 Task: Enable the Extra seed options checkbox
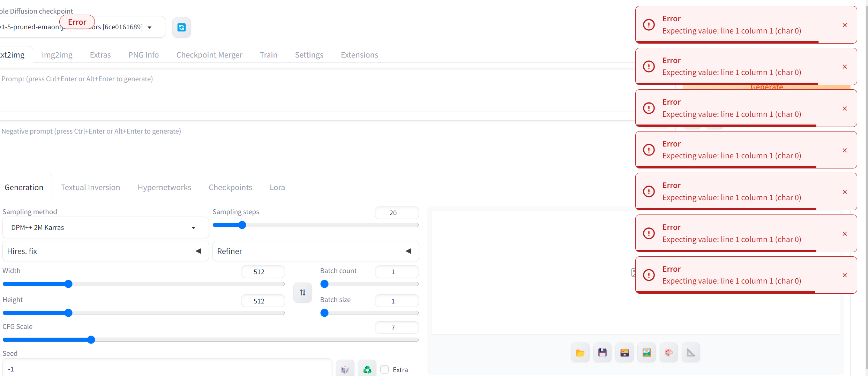tap(384, 369)
